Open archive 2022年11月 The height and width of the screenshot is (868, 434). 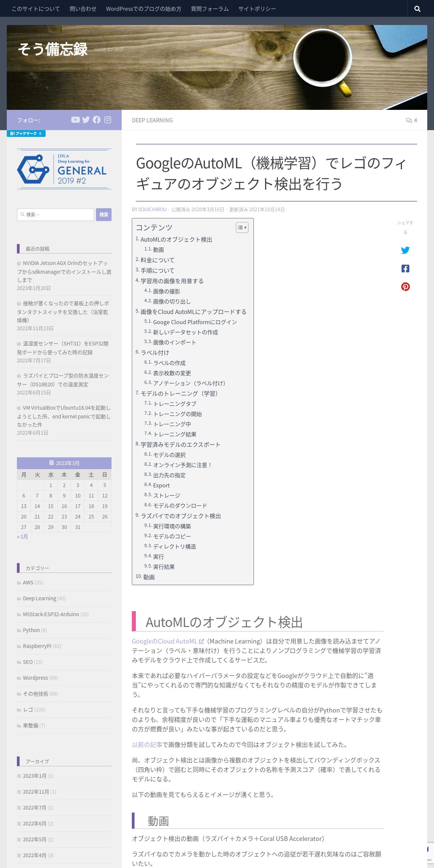tap(36, 792)
